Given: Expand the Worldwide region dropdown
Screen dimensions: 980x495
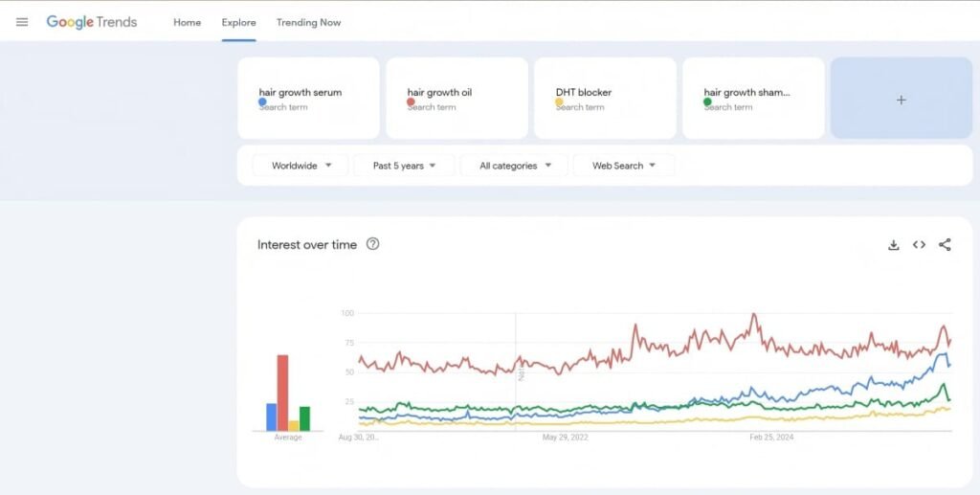Looking at the screenshot, I should tap(301, 166).
